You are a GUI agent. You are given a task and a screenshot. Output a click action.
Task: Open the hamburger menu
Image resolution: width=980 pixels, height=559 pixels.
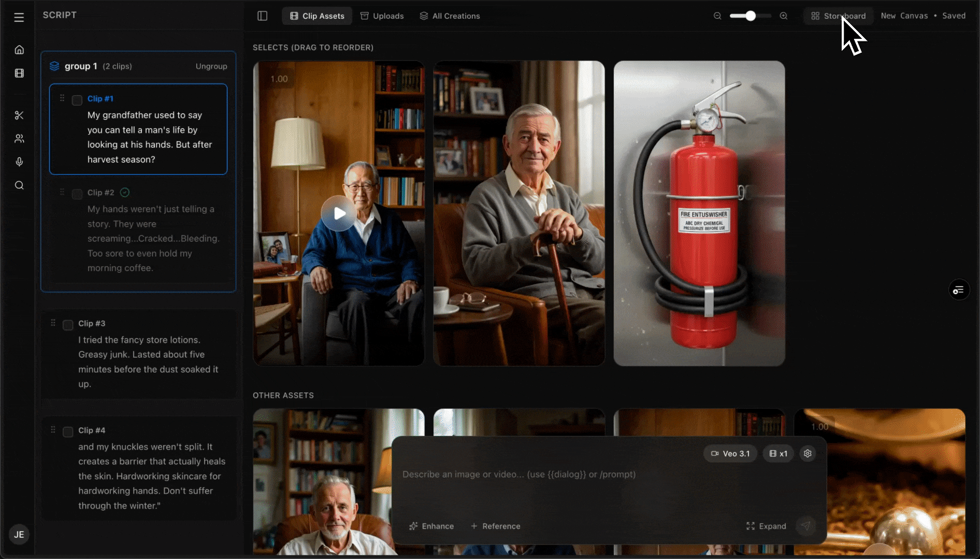[x=19, y=17]
